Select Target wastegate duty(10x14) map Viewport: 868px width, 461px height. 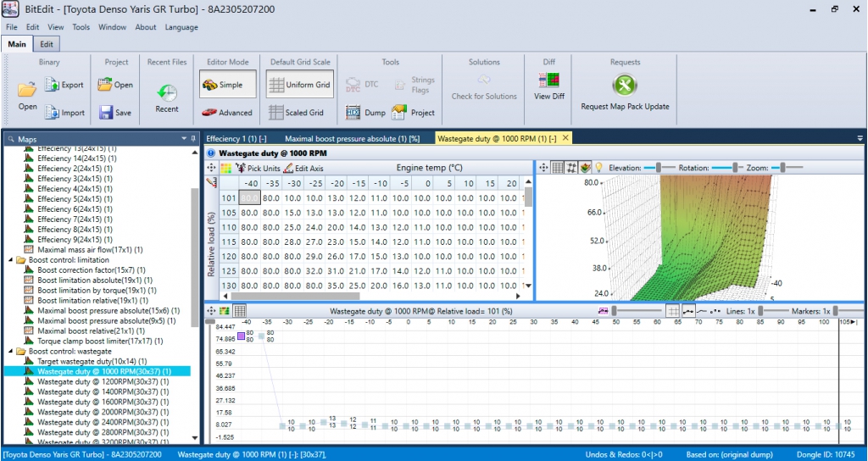coord(90,361)
